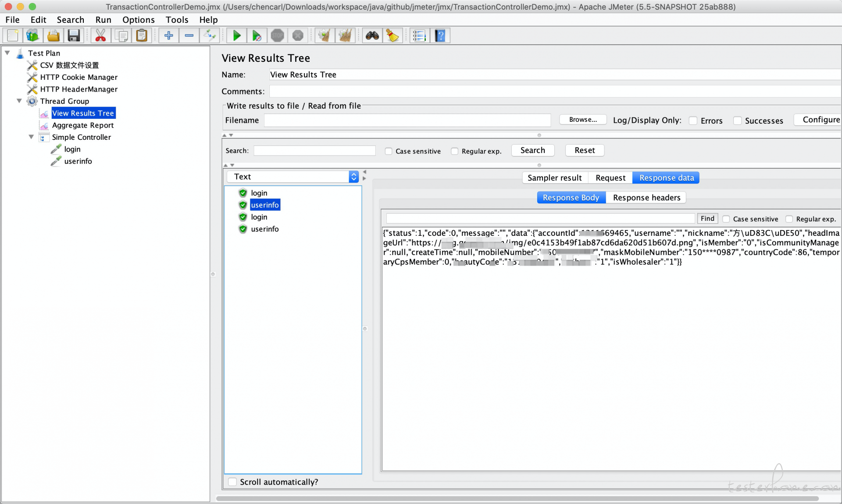
Task: Click the Name input field
Action: [555, 75]
